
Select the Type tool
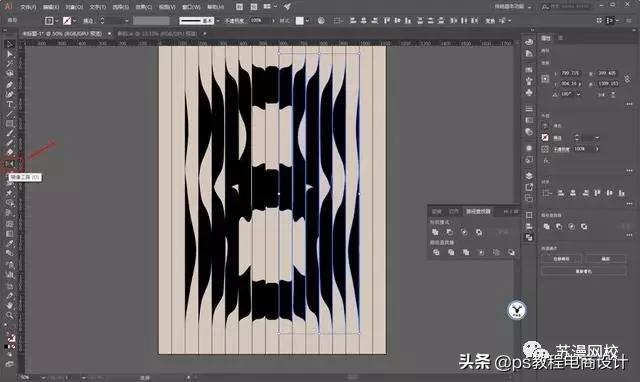click(10, 104)
